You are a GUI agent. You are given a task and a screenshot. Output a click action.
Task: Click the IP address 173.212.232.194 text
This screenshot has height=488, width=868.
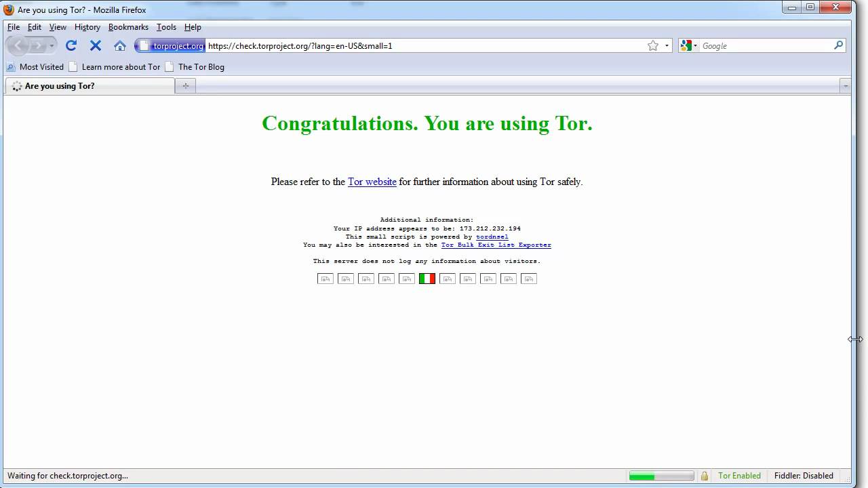[490, 228]
